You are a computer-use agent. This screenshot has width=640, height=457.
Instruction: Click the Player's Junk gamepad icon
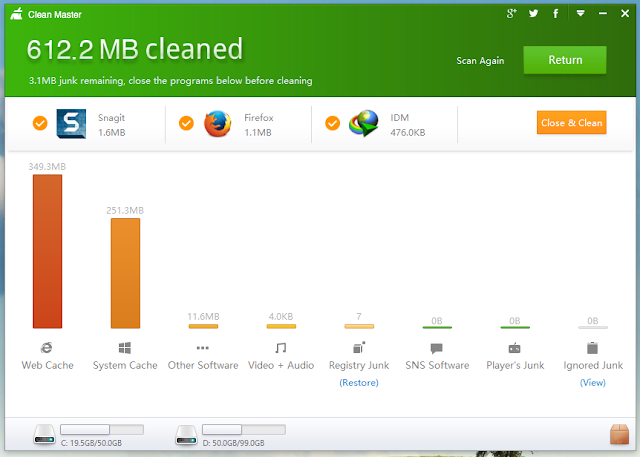(514, 348)
